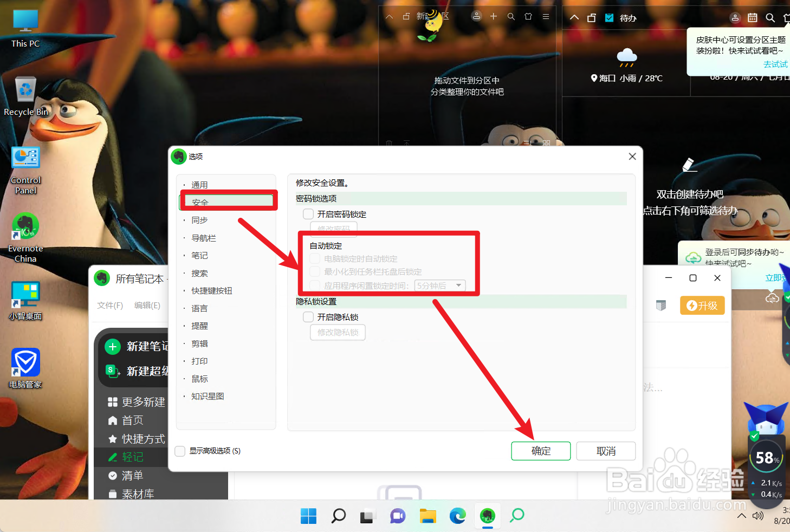790x532 pixels.
Task: Click the volume icon in the system tray
Action: click(x=758, y=516)
